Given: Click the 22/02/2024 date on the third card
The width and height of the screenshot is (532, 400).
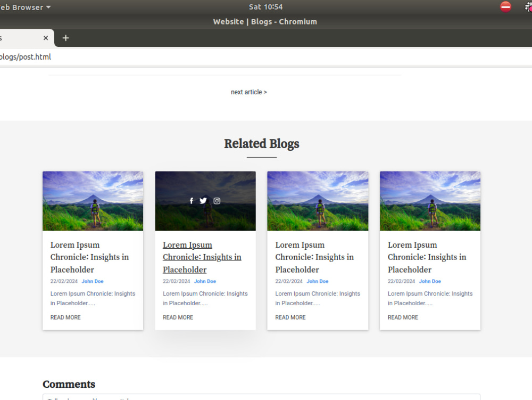Looking at the screenshot, I should (289, 281).
